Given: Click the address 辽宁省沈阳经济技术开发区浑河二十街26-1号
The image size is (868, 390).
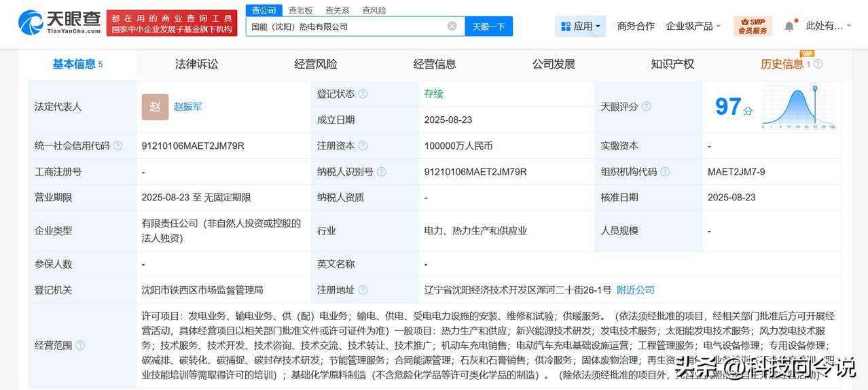Looking at the screenshot, I should (x=518, y=290).
